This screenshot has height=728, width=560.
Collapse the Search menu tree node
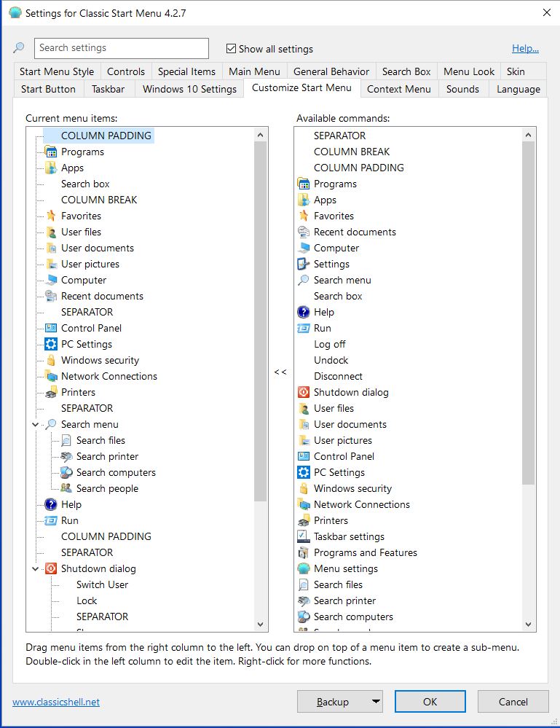tap(35, 424)
